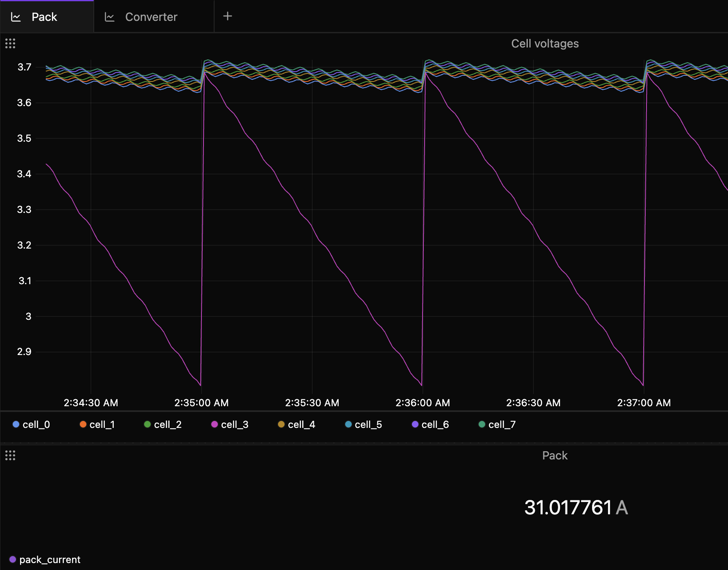
Task: Click the chart icon on the Pack tab
Action: (x=16, y=17)
